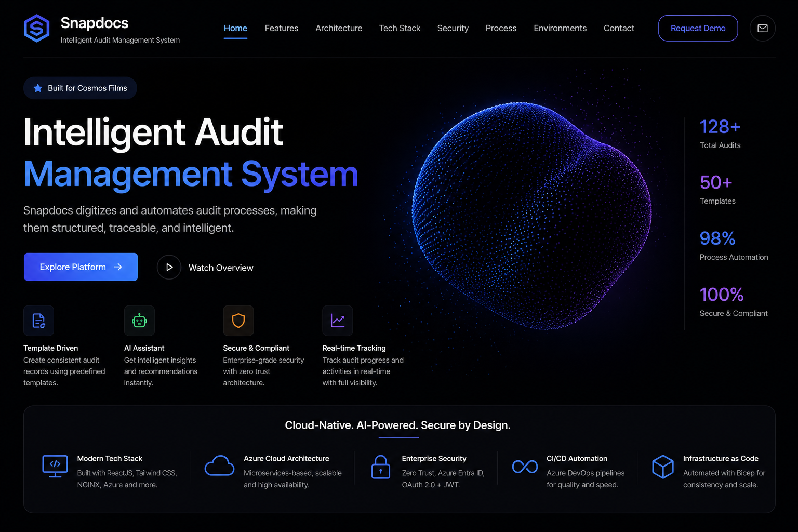Viewport: 798px width, 532px height.
Task: Click the Infrastructure as Code cube icon
Action: [662, 467]
